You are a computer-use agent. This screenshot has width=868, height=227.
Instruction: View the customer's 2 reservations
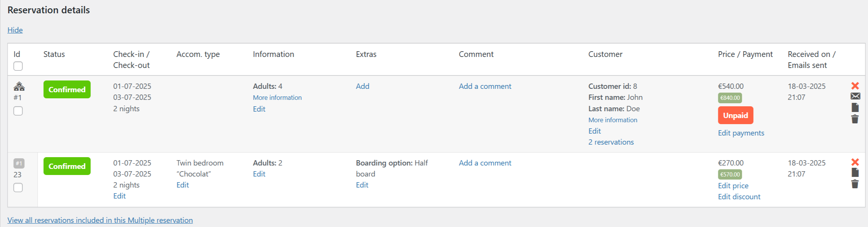[x=611, y=142]
